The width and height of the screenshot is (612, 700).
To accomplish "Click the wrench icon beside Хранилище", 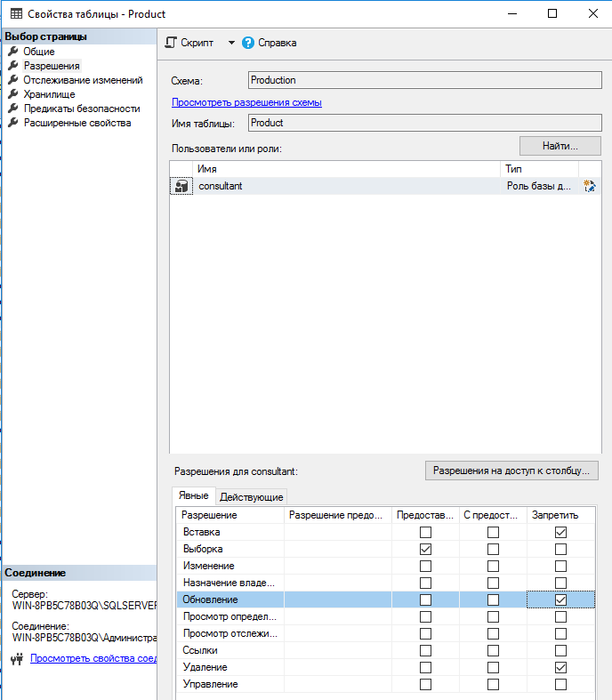I will tap(13, 94).
